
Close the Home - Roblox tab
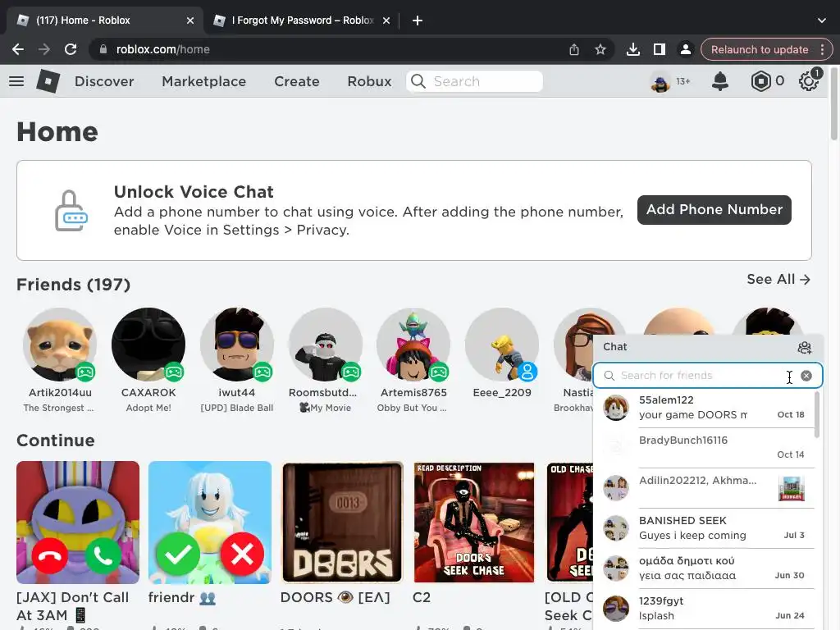[190, 21]
